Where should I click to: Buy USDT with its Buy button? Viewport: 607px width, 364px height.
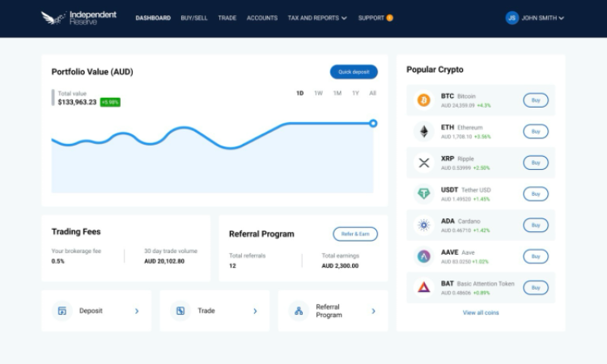pos(536,194)
